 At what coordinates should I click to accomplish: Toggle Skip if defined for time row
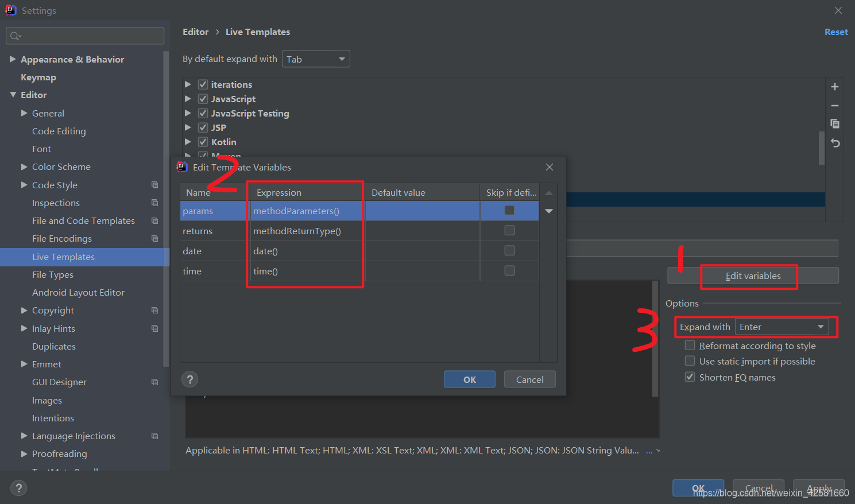point(509,271)
